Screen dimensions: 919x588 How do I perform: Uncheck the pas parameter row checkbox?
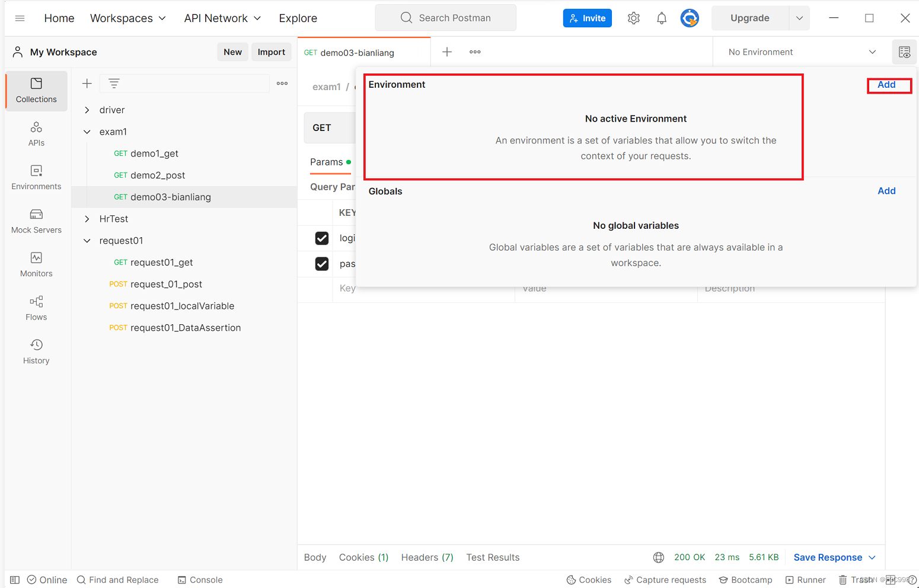coord(322,264)
